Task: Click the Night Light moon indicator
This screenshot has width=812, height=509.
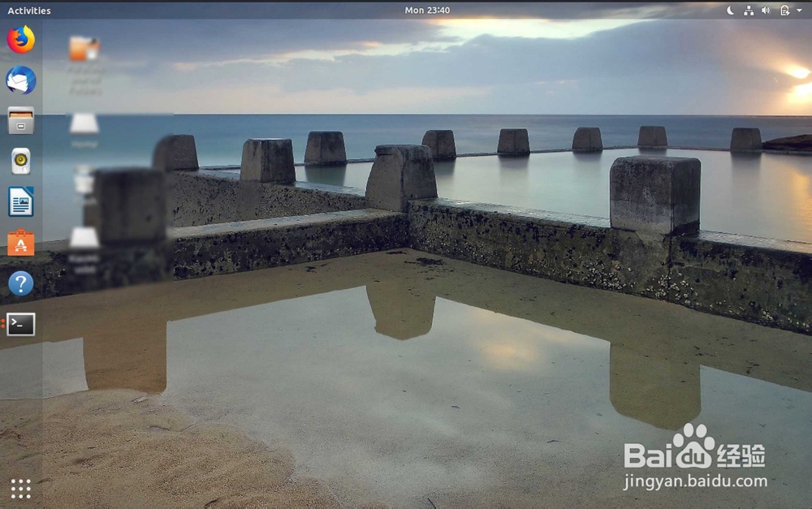Action: [730, 11]
